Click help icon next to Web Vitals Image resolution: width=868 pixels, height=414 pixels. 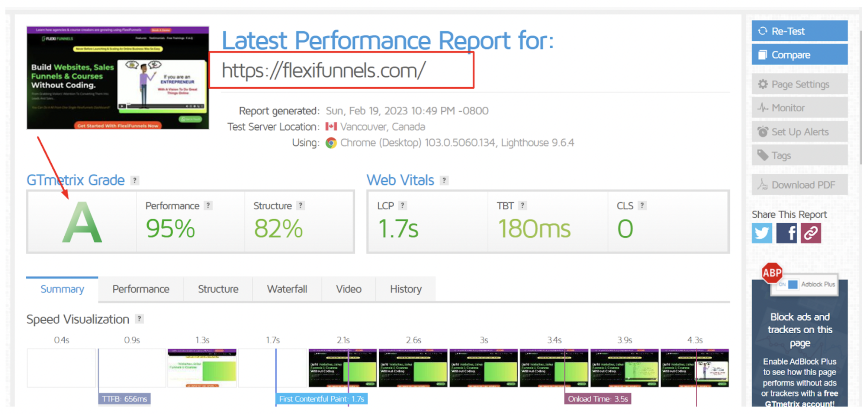pyautogui.click(x=444, y=181)
